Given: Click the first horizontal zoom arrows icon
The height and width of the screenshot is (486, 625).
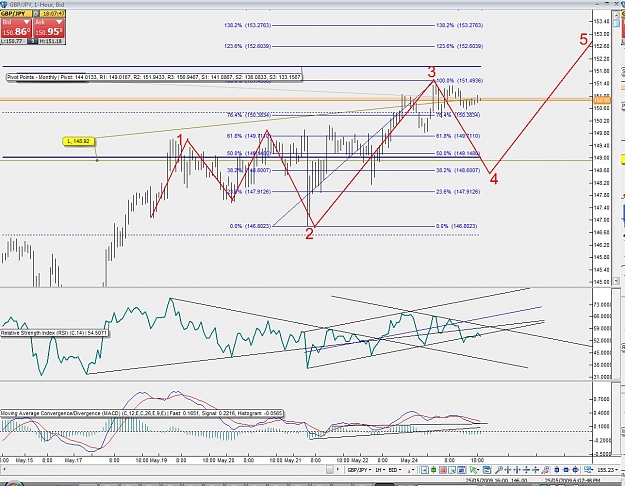Looking at the screenshot, I should tap(508, 470).
